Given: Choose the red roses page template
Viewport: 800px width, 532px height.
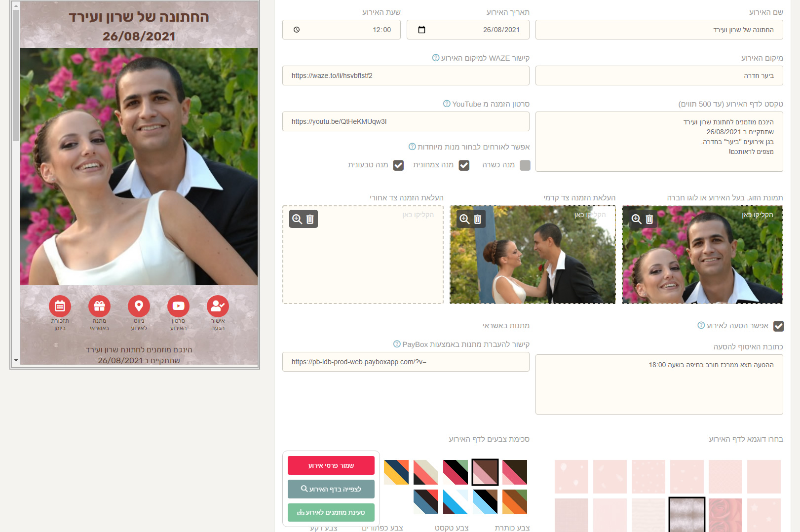Looking at the screenshot, I should [725, 515].
